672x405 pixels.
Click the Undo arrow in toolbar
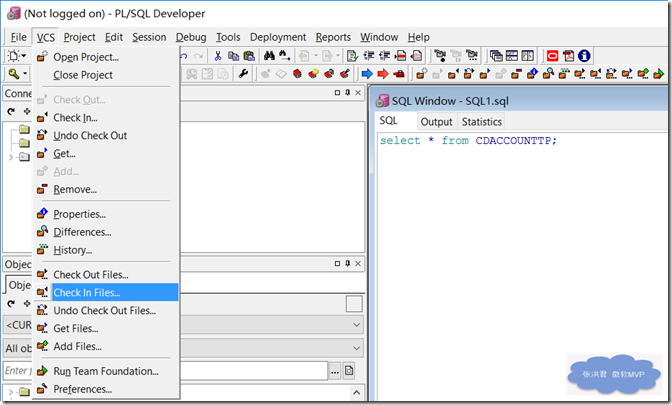[184, 56]
